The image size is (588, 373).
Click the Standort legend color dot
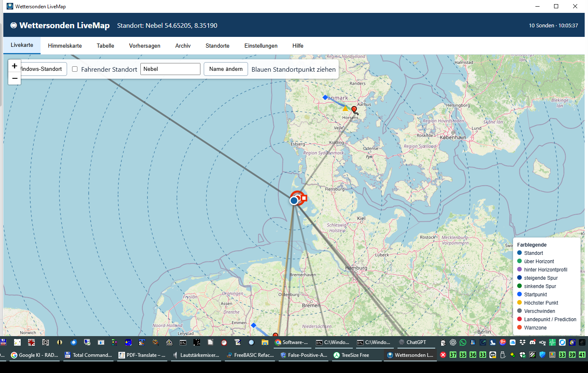tap(519, 253)
